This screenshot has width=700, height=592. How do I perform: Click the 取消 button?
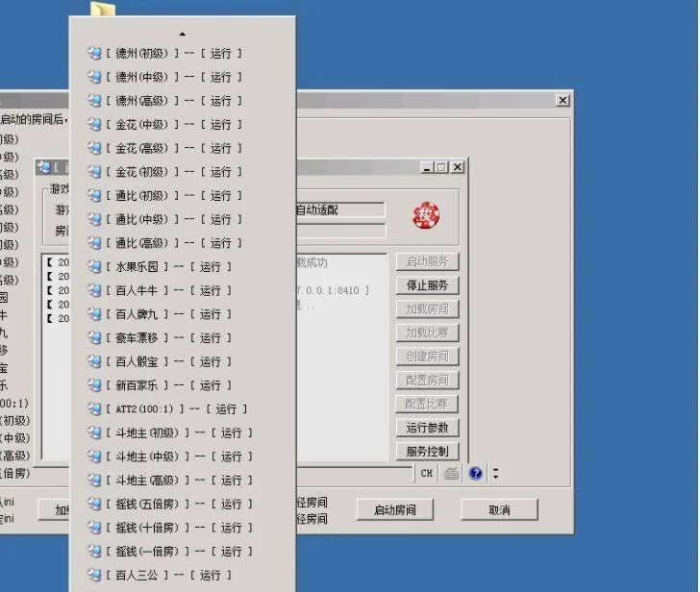[499, 510]
